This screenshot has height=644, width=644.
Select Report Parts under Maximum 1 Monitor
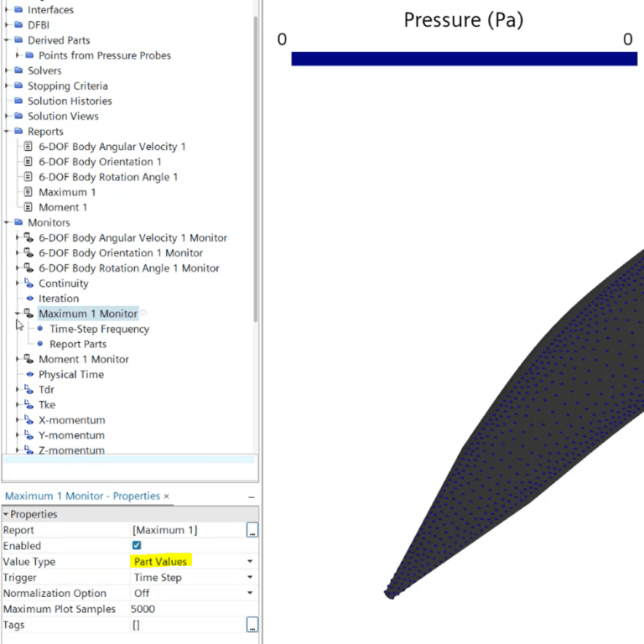point(78,344)
